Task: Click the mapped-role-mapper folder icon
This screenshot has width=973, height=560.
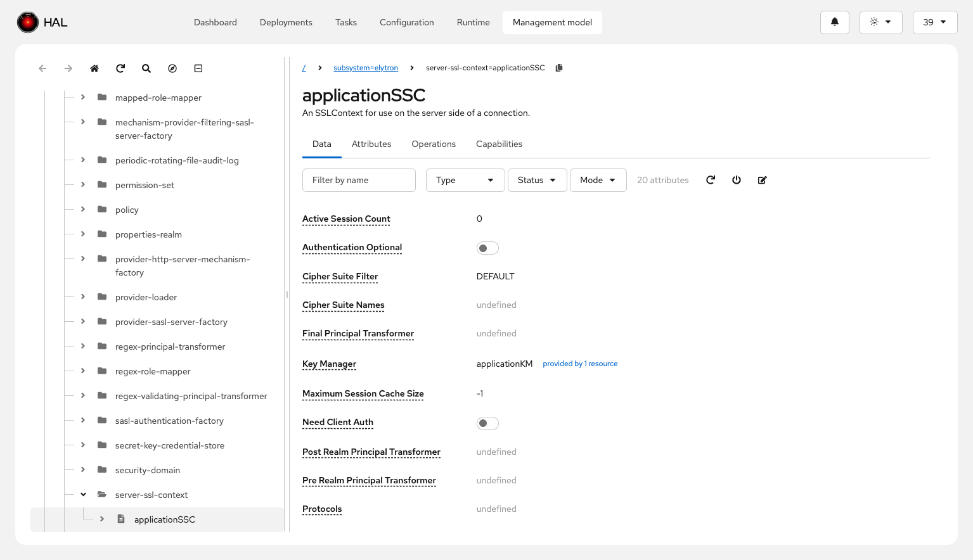Action: coord(102,97)
